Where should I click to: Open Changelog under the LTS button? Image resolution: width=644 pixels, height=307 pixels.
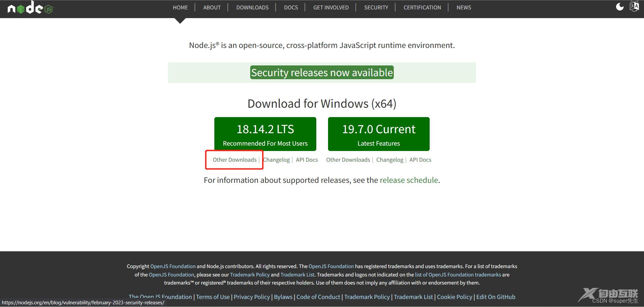[276, 160]
